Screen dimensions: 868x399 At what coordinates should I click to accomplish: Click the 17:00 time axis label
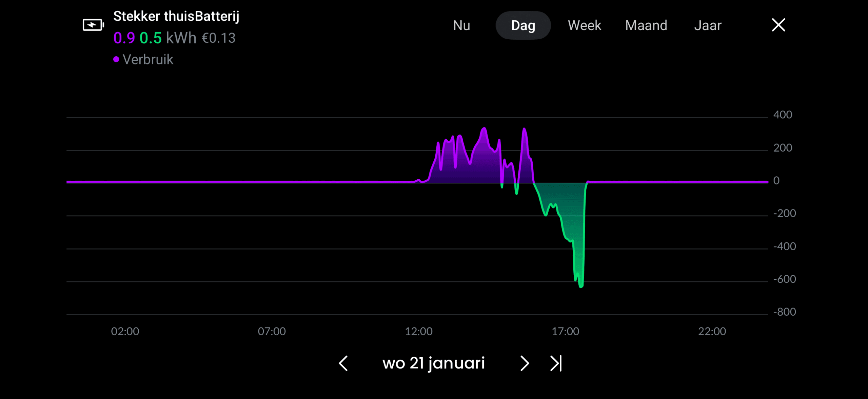pos(565,331)
